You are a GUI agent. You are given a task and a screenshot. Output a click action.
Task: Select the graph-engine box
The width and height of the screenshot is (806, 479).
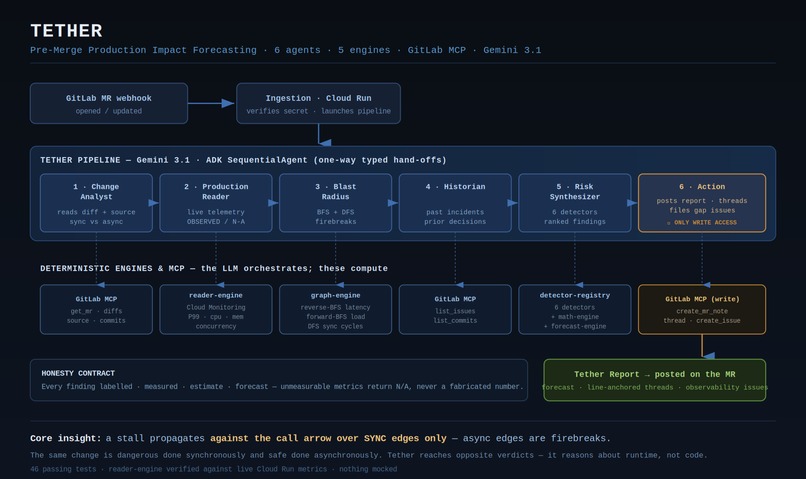coord(336,309)
